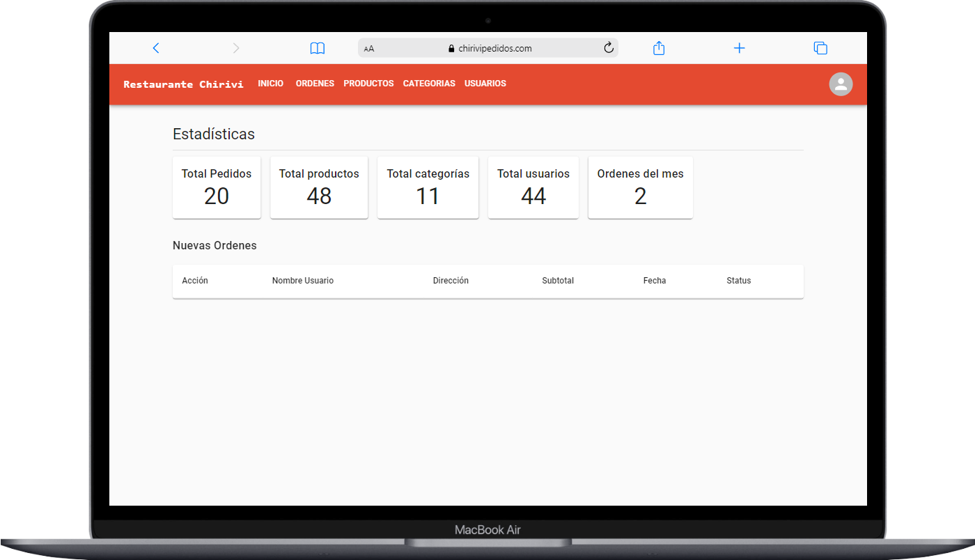Select the Total Pedidos card

217,187
